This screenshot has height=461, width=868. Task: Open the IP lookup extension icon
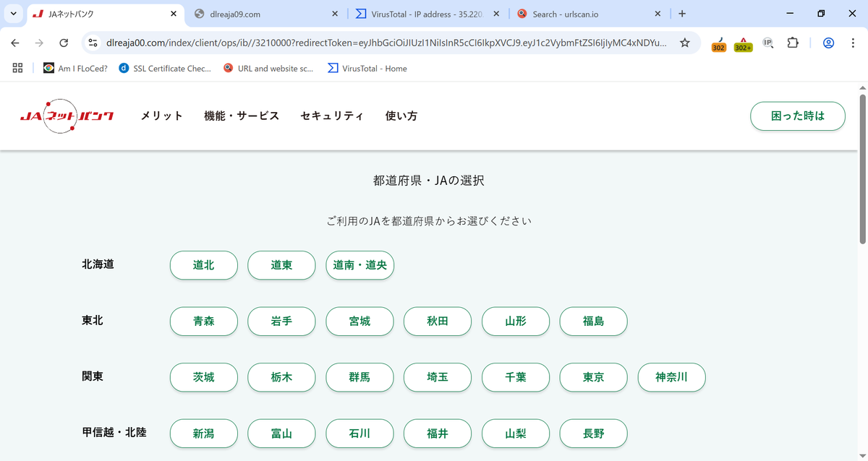[768, 43]
